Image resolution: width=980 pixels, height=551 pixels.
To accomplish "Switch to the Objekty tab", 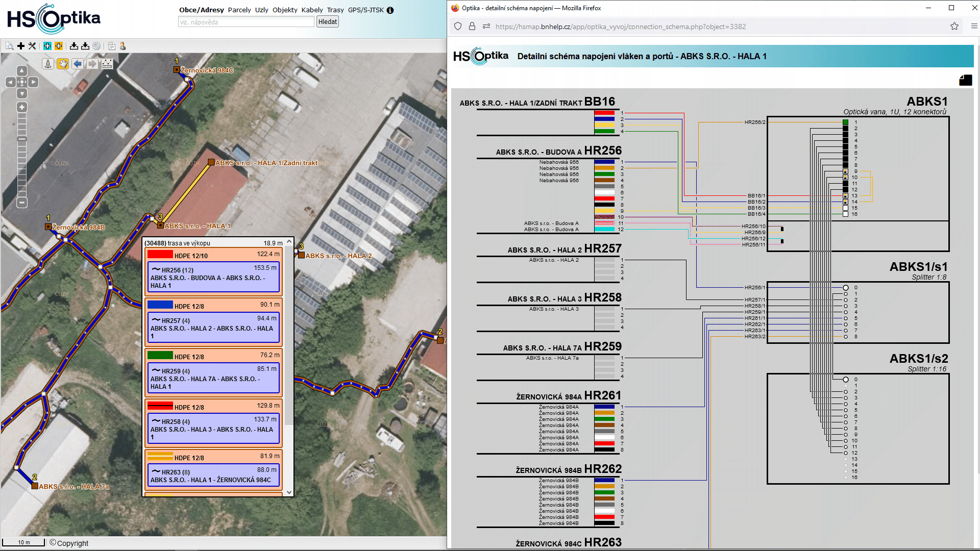I will 285,10.
